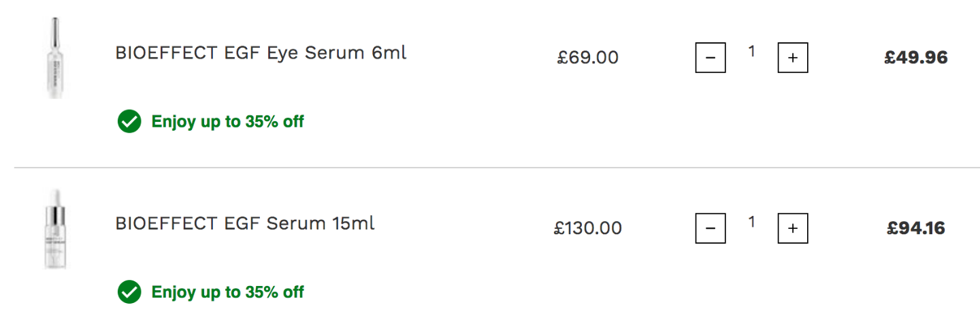The height and width of the screenshot is (333, 980).
Task: Decrease quantity of BIOEFFECT EGF Serum 15ml
Action: 710,228
